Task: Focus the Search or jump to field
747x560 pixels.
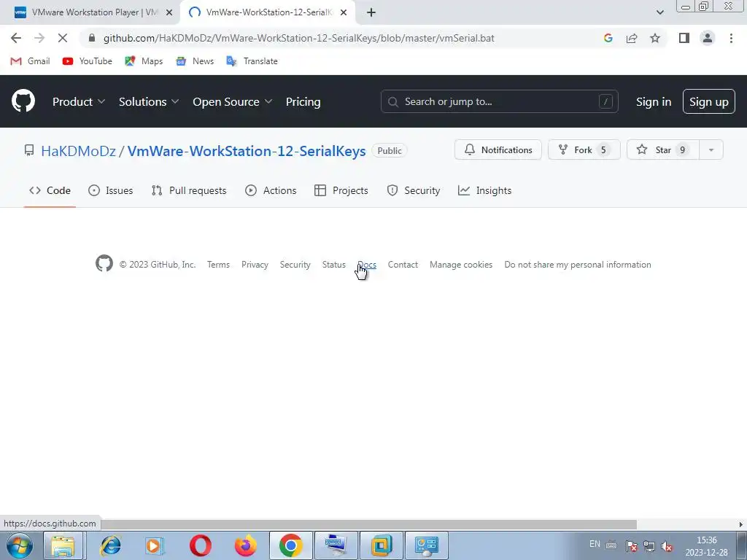Action: click(x=499, y=101)
